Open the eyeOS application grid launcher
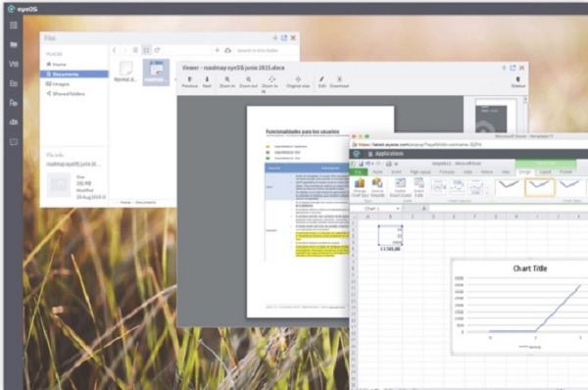This screenshot has height=390, width=588. [14, 25]
